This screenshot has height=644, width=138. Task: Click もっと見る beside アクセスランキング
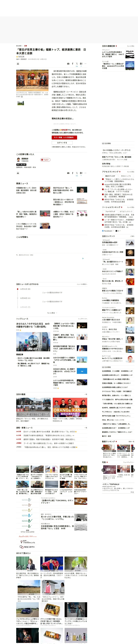pos(131,172)
